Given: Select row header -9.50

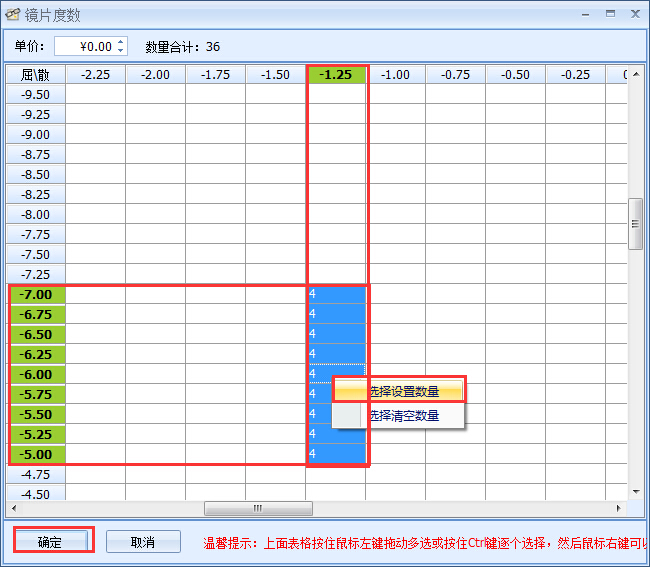Looking at the screenshot, I should pos(36,94).
